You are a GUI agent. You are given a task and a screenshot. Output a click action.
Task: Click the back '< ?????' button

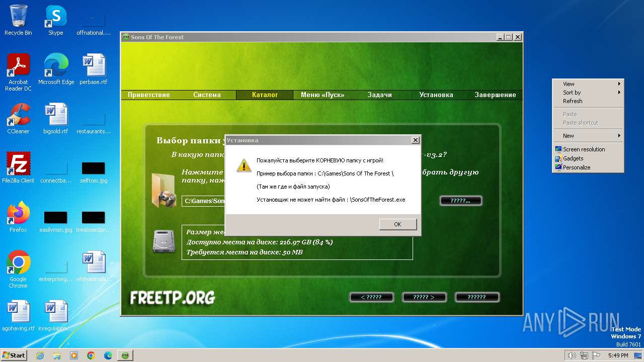point(371,297)
